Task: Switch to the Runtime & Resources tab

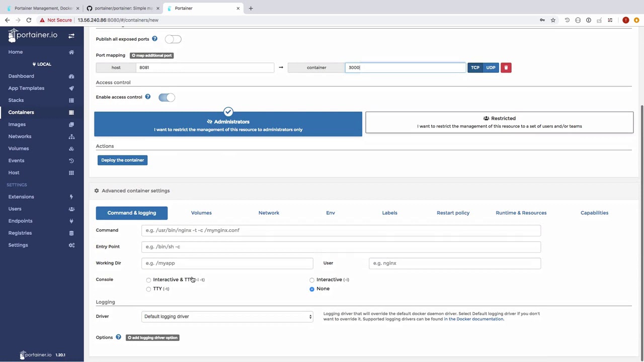Action: tap(521, 213)
